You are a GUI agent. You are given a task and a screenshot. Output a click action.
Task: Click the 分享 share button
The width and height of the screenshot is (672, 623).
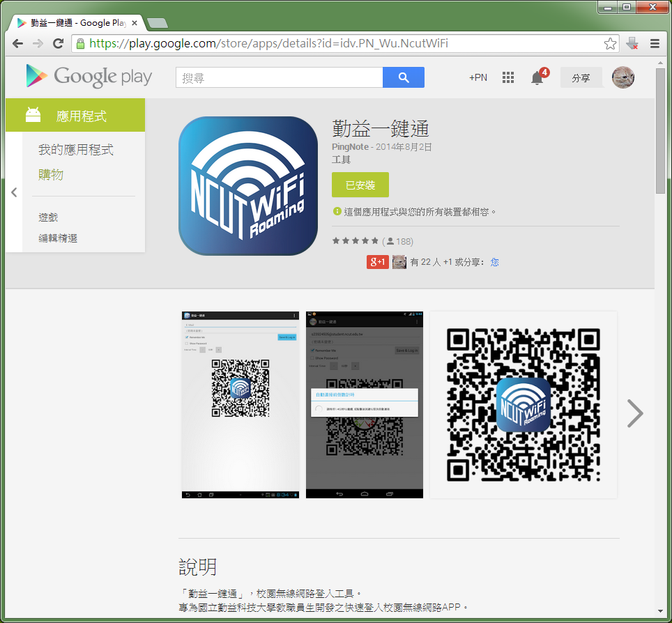[581, 77]
